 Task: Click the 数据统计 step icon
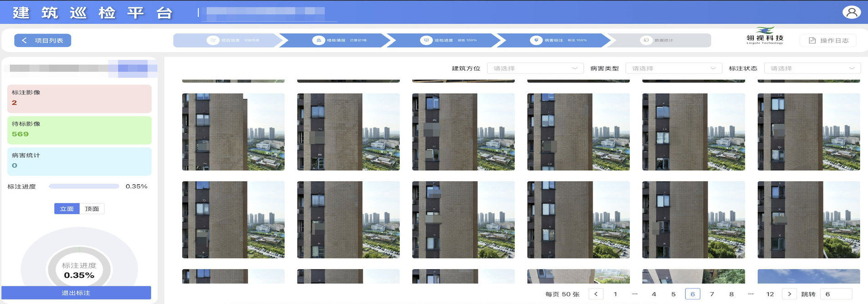646,40
